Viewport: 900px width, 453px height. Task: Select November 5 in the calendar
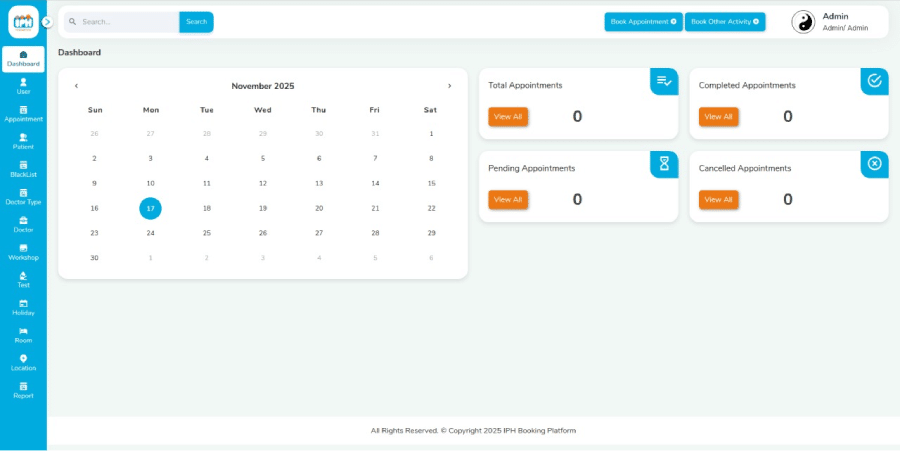point(263,158)
